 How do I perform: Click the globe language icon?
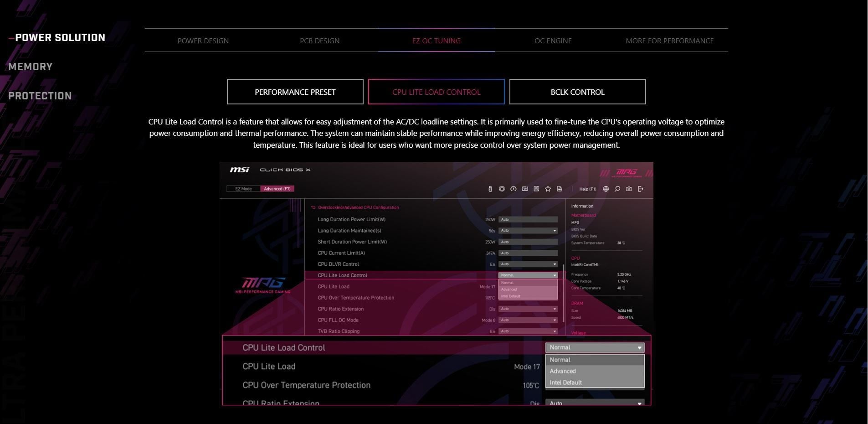click(606, 189)
